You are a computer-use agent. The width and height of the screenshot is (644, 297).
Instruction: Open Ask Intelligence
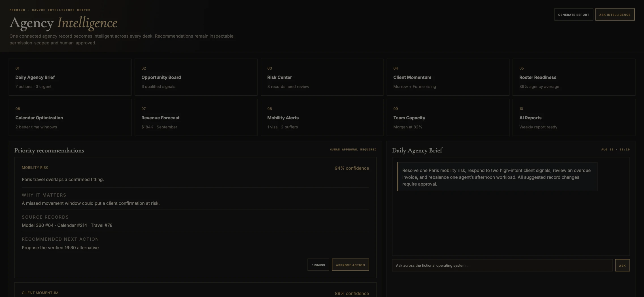point(615,15)
